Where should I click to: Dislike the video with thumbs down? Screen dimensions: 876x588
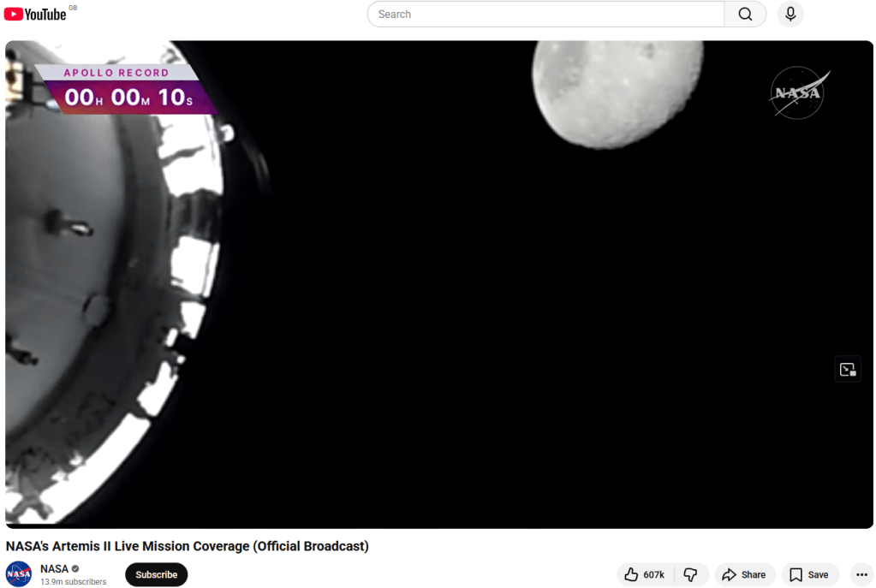coord(691,575)
